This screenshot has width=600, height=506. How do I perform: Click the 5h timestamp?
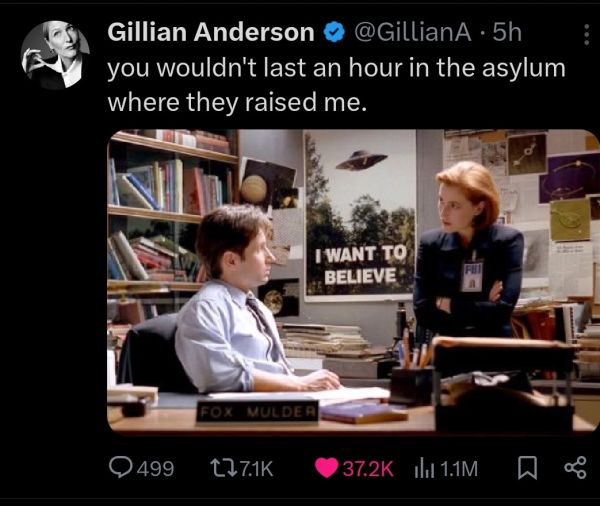pos(507,32)
